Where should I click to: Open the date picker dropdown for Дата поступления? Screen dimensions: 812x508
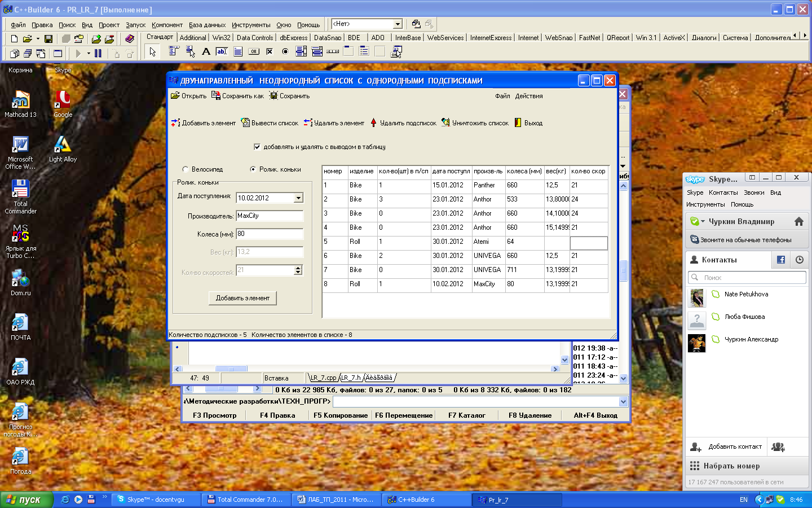click(298, 198)
